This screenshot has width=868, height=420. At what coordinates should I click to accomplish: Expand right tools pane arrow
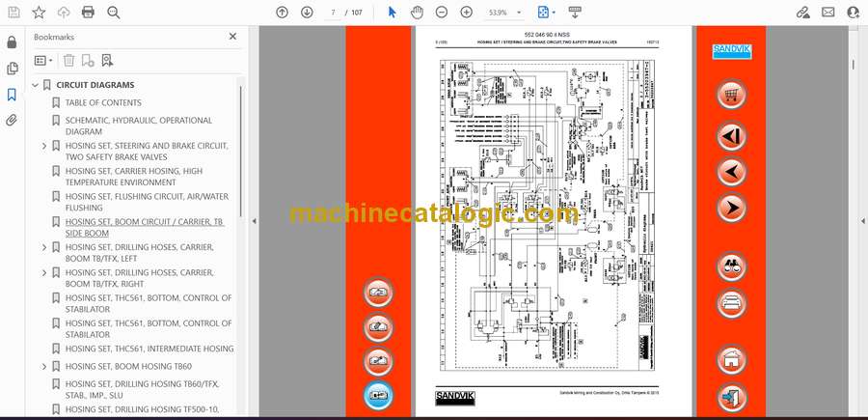pos(862,221)
